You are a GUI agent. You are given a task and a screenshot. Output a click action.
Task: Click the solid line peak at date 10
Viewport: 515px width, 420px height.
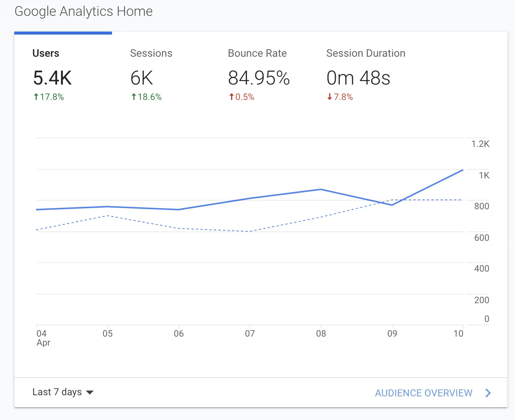coord(462,170)
